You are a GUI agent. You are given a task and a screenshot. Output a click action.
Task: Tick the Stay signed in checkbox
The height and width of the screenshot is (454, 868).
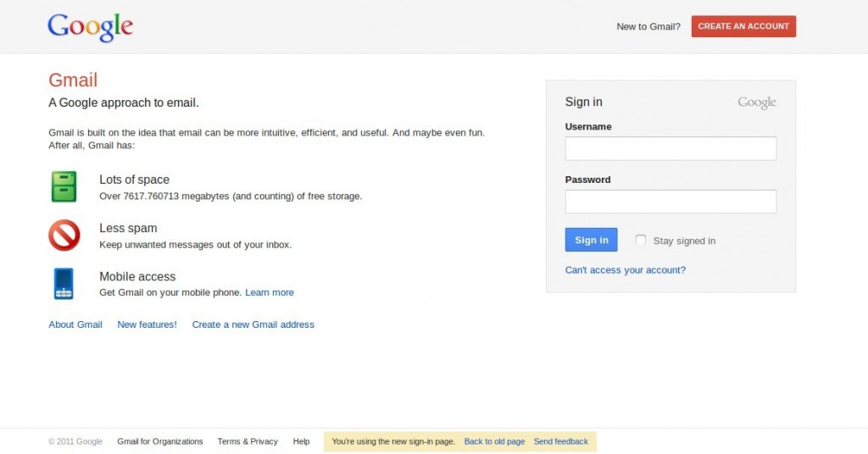pyautogui.click(x=641, y=240)
